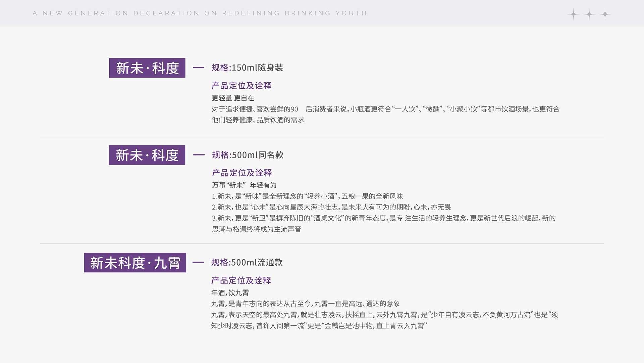644x363 pixels.
Task: Select 产品定位及诠释 heading under 150ml随身装
Action: click(x=241, y=86)
